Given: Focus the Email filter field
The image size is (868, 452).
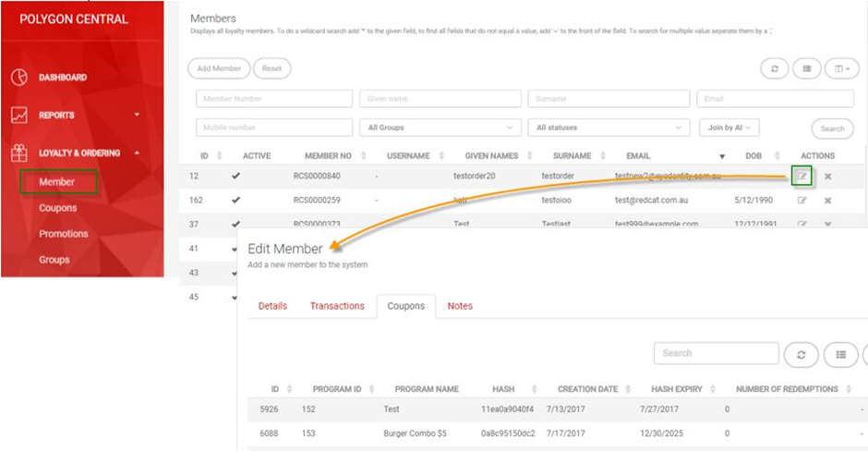Looking at the screenshot, I should coord(775,99).
